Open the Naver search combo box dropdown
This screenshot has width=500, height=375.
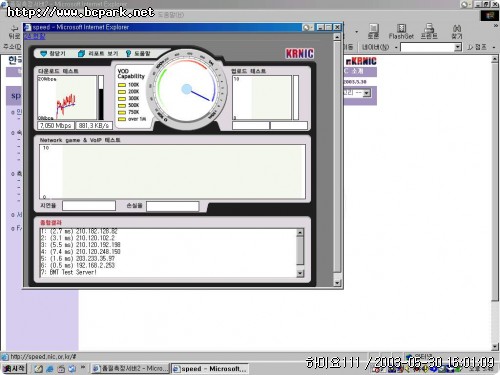pos(458,47)
